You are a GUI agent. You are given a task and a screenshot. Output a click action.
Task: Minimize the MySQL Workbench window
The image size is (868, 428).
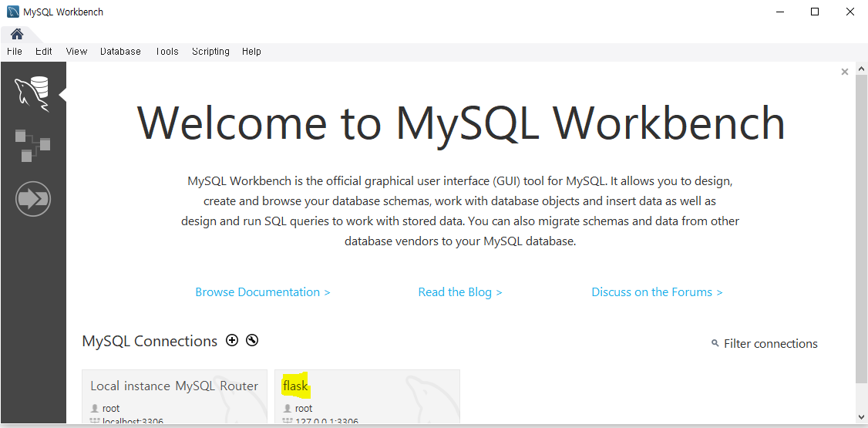780,12
